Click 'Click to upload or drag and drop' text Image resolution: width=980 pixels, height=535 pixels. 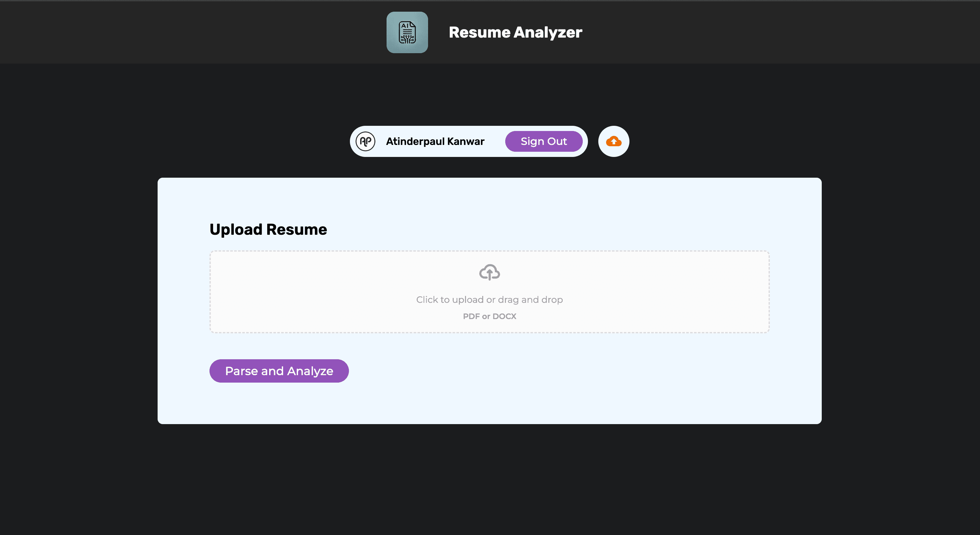click(x=489, y=300)
